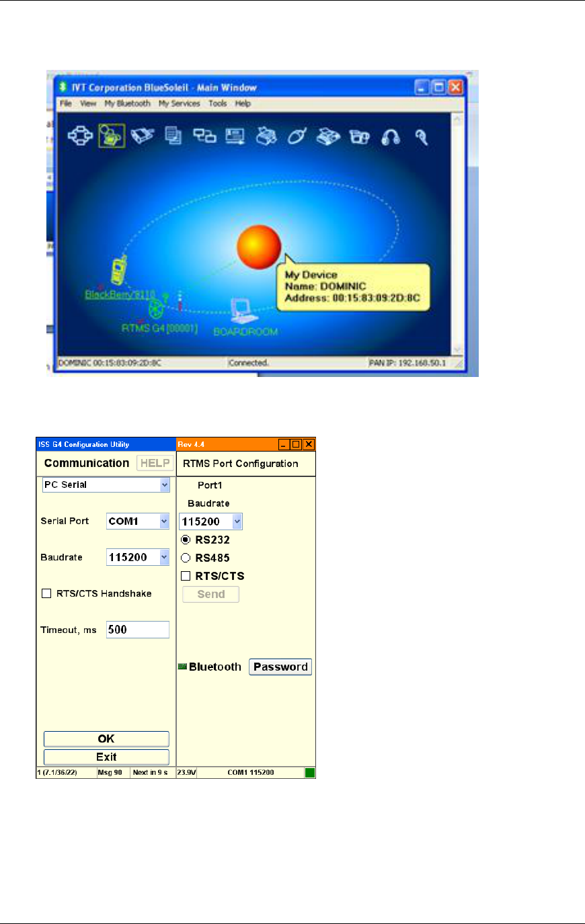
Task: Click the Send button
Action: coord(211,594)
